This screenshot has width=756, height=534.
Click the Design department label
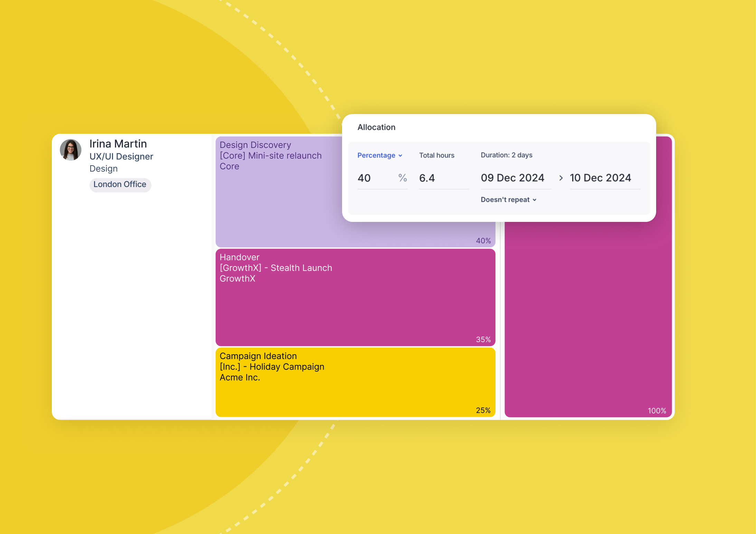pyautogui.click(x=104, y=169)
